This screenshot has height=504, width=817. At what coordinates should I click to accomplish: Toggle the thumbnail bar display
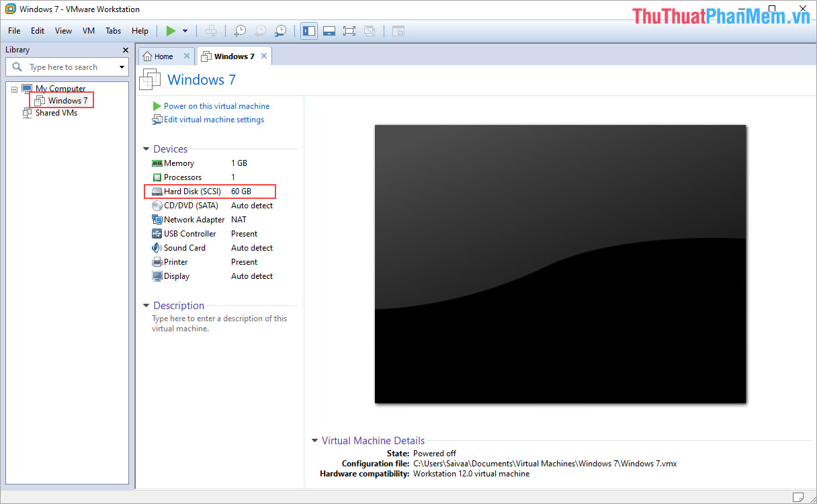(329, 30)
